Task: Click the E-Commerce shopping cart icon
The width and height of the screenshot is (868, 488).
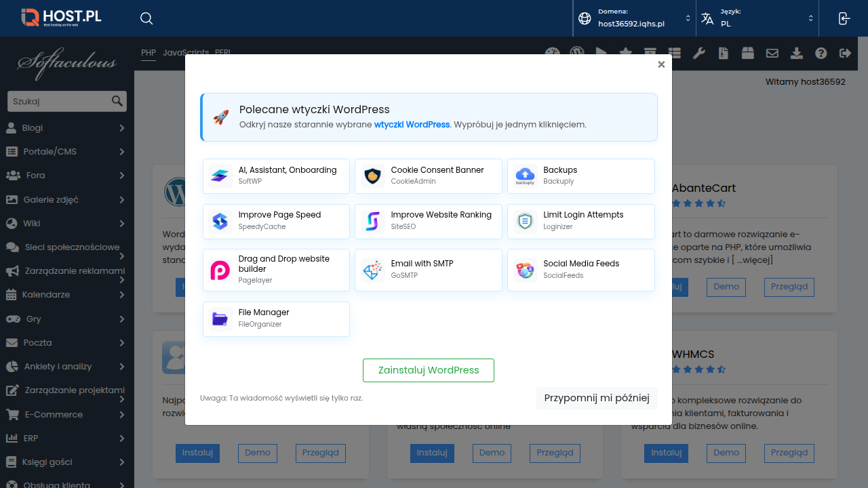Action: tap(12, 415)
